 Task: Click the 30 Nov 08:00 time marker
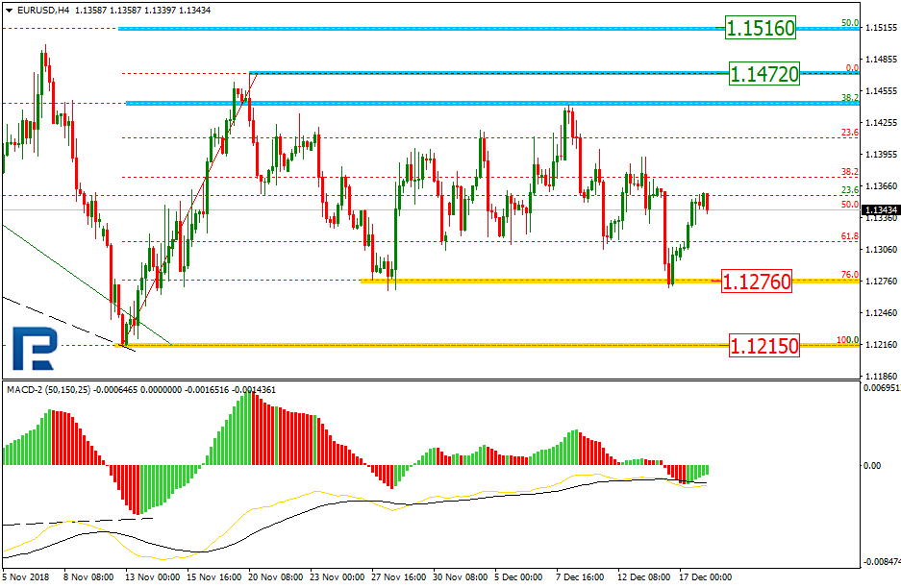coord(461,576)
